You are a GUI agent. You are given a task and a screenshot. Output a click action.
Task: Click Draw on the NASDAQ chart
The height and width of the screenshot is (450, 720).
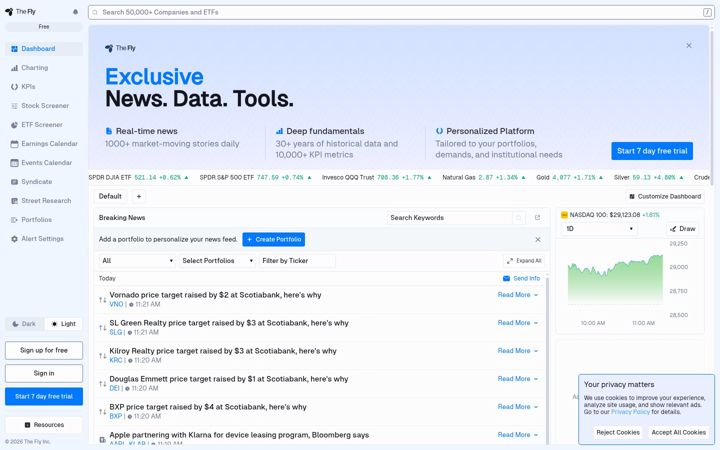pos(682,229)
